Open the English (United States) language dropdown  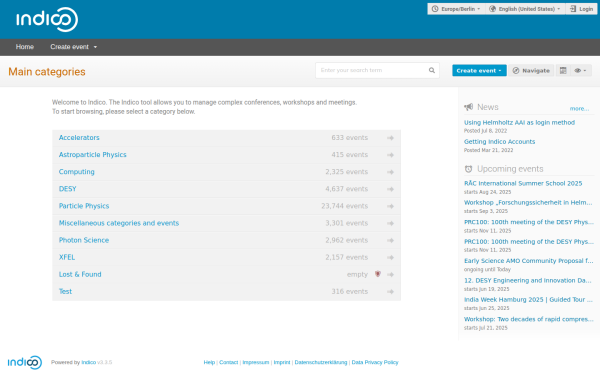[x=525, y=9]
